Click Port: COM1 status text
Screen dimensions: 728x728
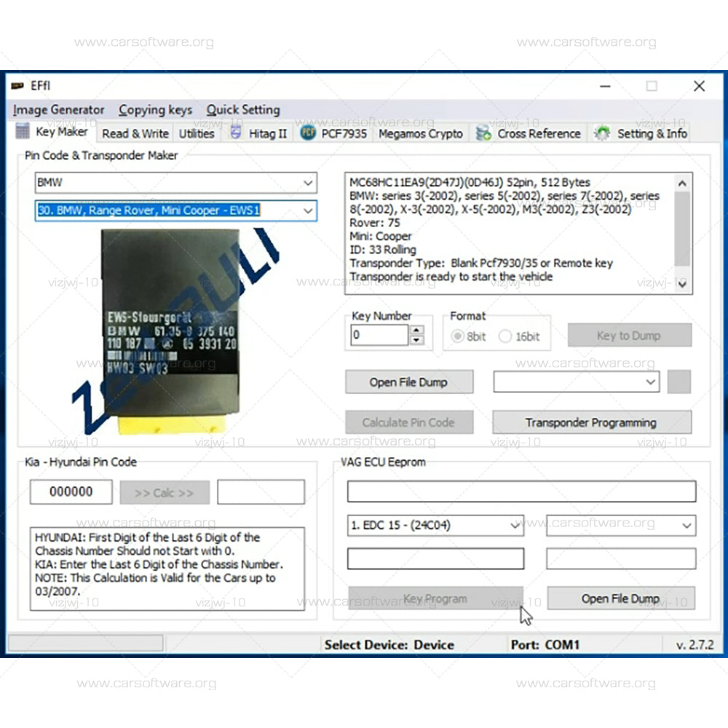[x=545, y=645]
